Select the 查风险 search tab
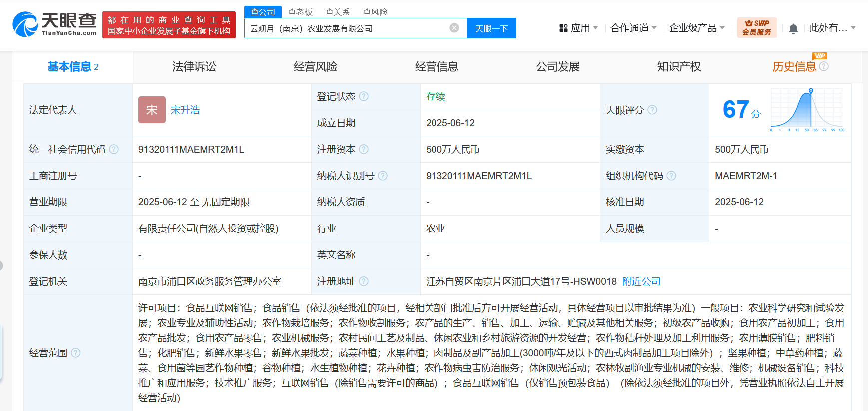Image resolution: width=868 pixels, height=411 pixels. coord(375,12)
